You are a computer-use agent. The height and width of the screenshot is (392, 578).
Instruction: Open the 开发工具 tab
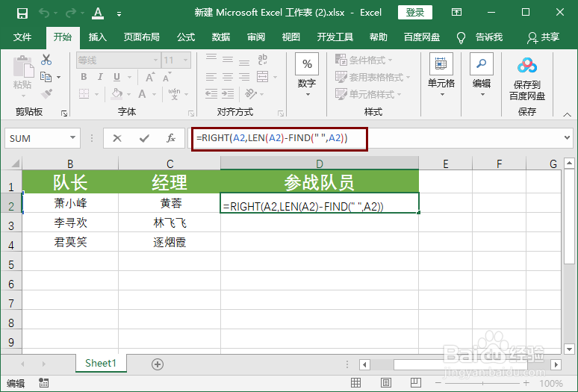pyautogui.click(x=335, y=37)
